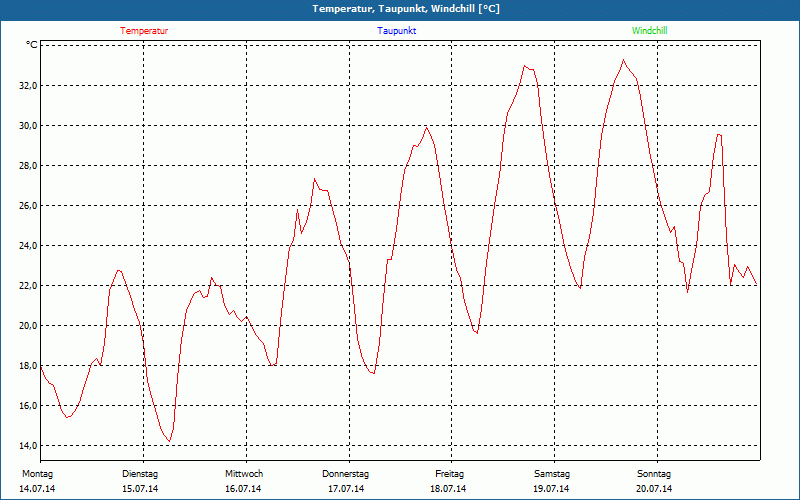Click the date 19.07.14
This screenshot has height=500, width=800.
point(551,489)
